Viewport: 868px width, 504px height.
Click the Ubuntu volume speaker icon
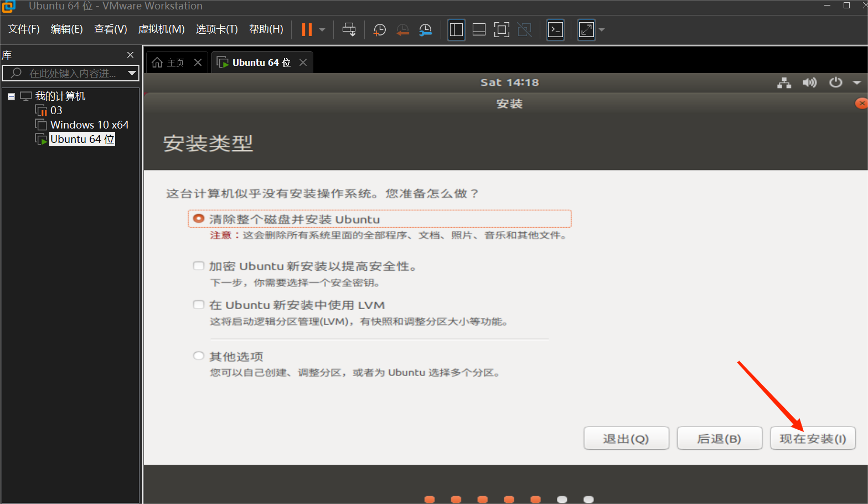810,83
